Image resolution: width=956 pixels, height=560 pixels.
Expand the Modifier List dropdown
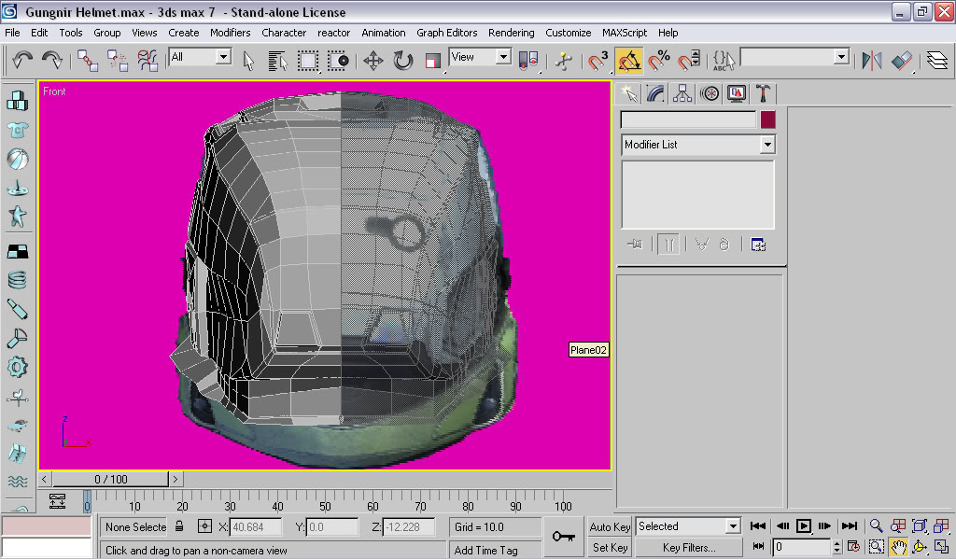pos(766,145)
